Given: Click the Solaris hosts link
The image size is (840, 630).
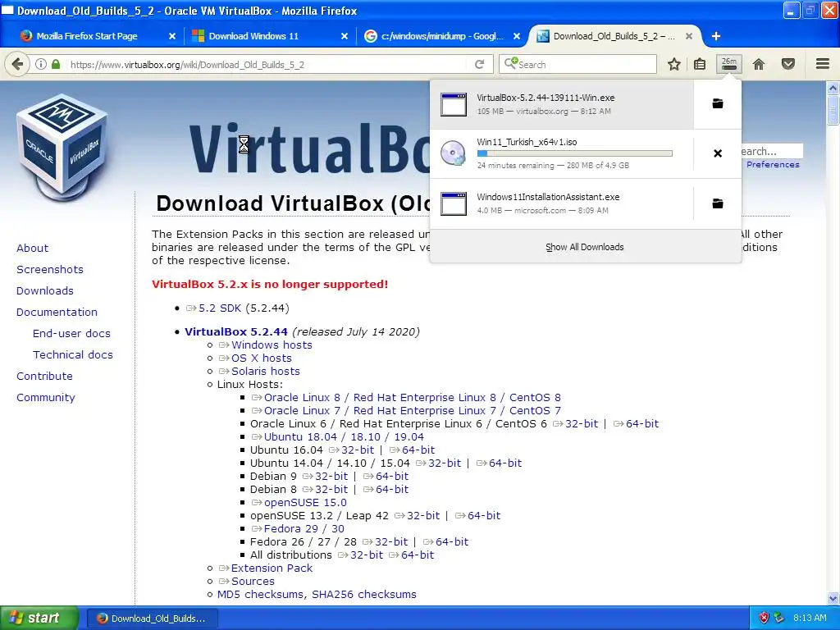Looking at the screenshot, I should [x=266, y=372].
